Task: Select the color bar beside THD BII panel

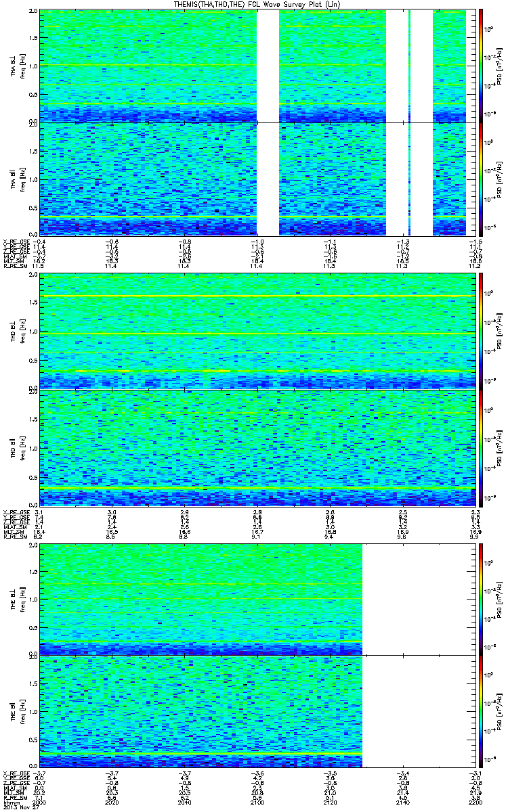Action: (481, 447)
